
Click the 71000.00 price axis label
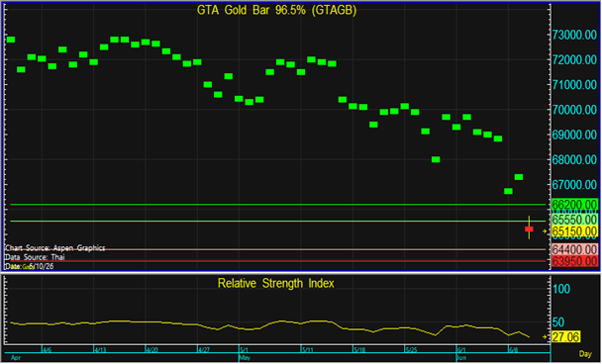click(x=574, y=85)
